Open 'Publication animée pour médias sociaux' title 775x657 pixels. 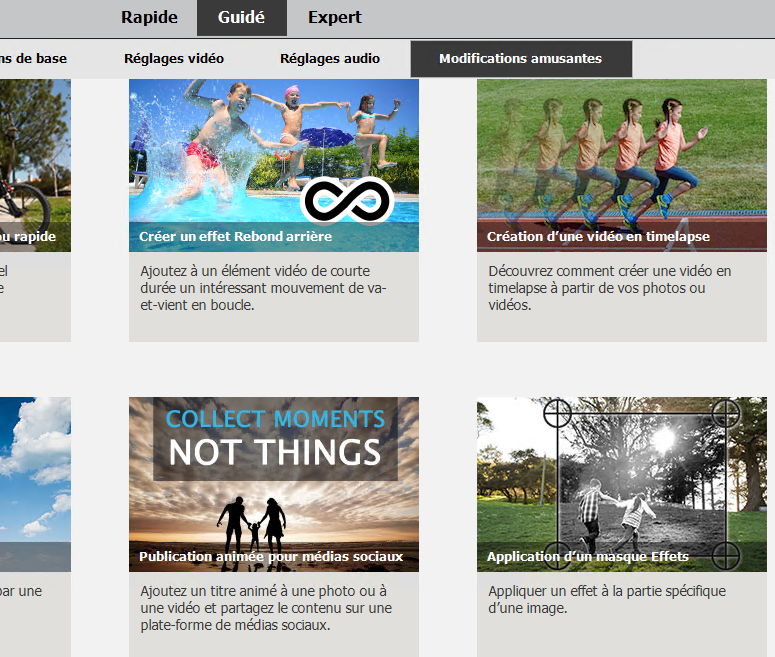(x=271, y=556)
